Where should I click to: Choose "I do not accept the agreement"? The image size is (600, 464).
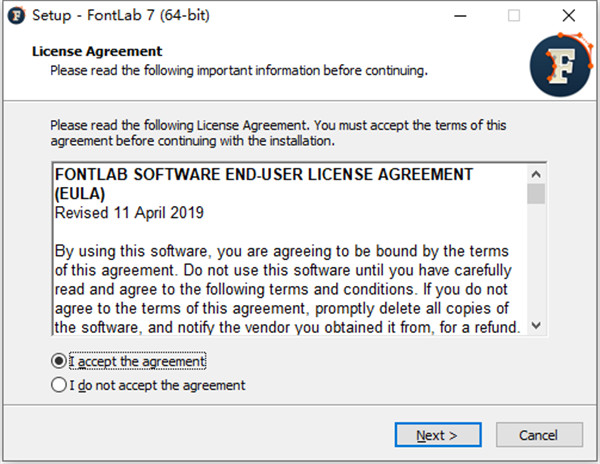click(58, 385)
